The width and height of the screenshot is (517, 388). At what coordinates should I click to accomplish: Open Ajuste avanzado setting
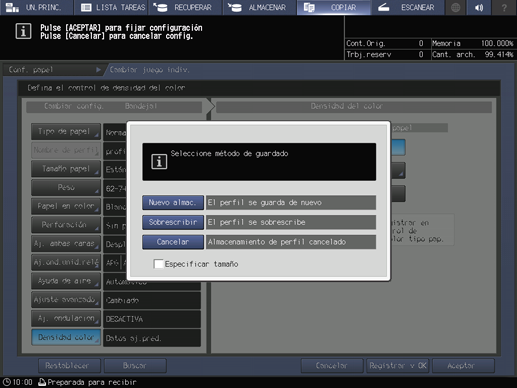66,300
